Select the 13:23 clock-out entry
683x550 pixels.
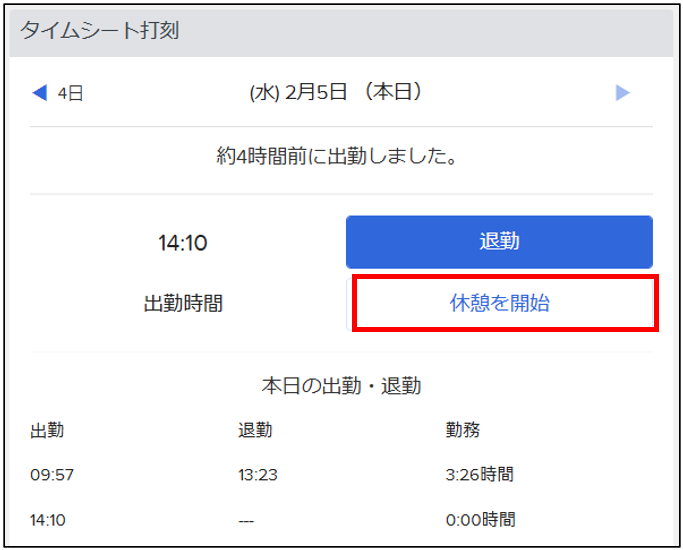[258, 475]
